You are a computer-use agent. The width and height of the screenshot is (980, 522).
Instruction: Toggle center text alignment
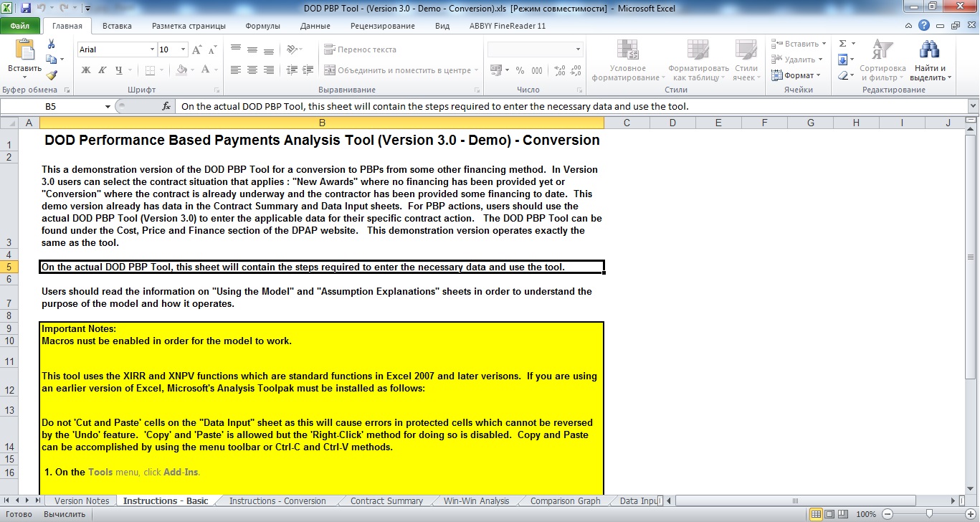click(x=252, y=70)
